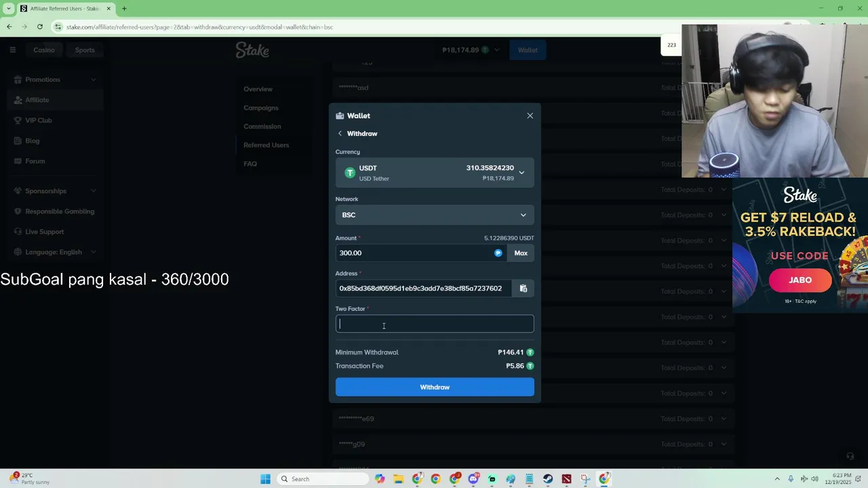Open a new browser tab
This screenshot has width=868, height=488.
point(124,9)
